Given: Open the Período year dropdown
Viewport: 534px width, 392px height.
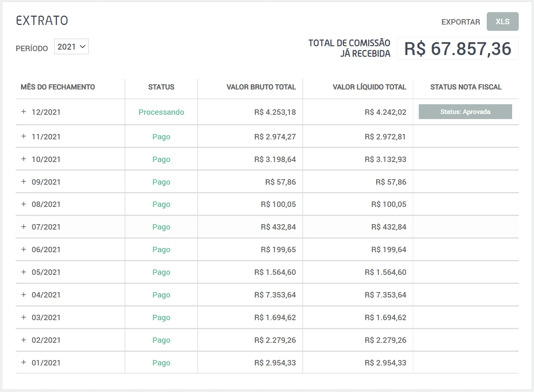Looking at the screenshot, I should [71, 47].
